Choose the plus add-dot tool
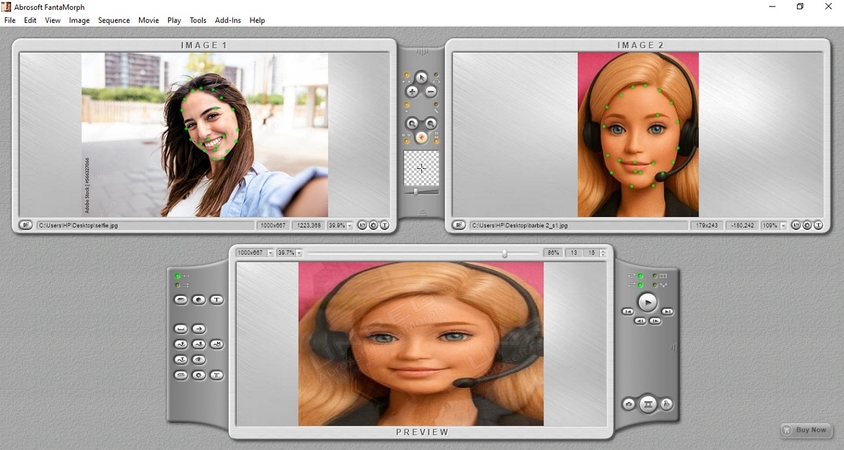Viewport: 844px width, 450px height. click(412, 92)
